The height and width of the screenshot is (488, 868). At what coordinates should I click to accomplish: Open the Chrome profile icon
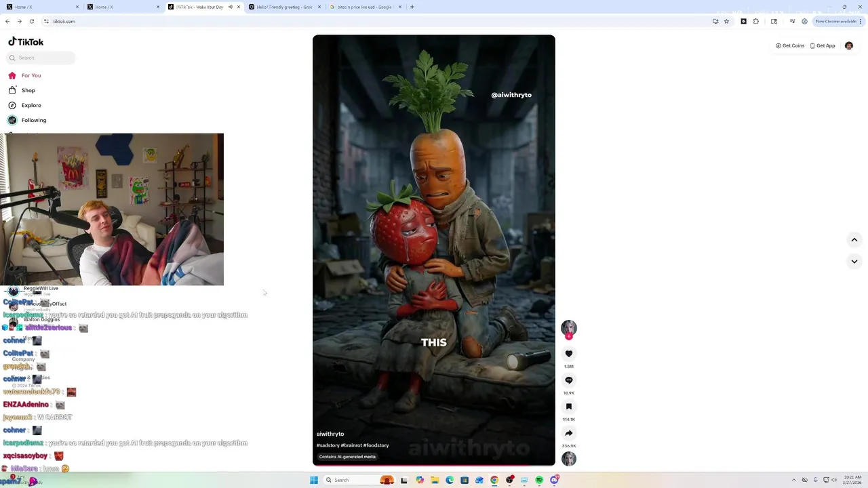(x=804, y=21)
